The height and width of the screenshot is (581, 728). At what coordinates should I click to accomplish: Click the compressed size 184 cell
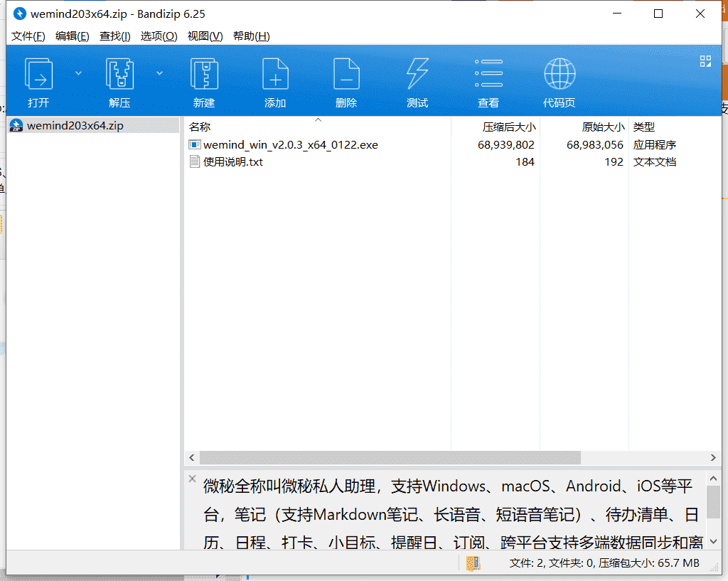coord(525,162)
